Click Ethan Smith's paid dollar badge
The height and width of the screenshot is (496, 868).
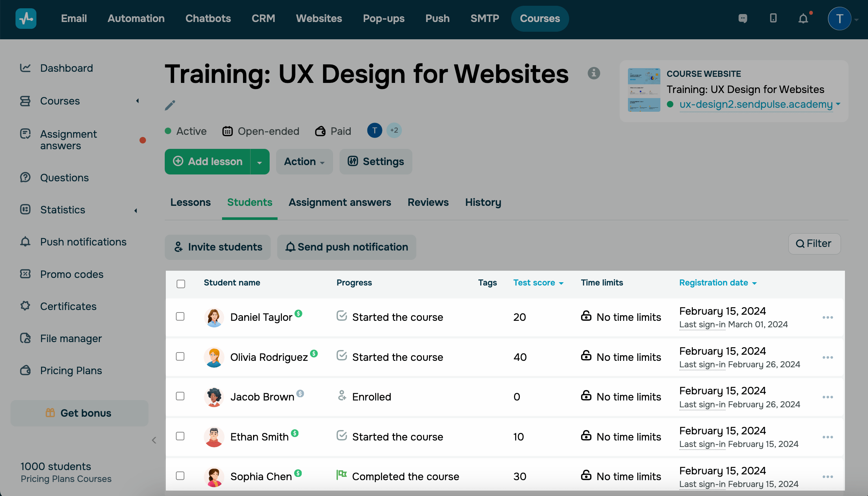[x=295, y=433]
